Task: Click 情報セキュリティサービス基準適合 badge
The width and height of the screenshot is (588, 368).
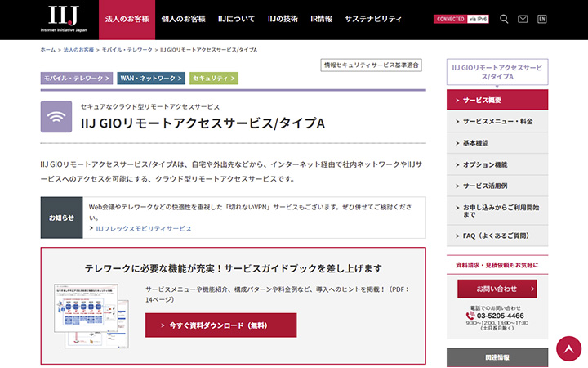Action: [372, 65]
